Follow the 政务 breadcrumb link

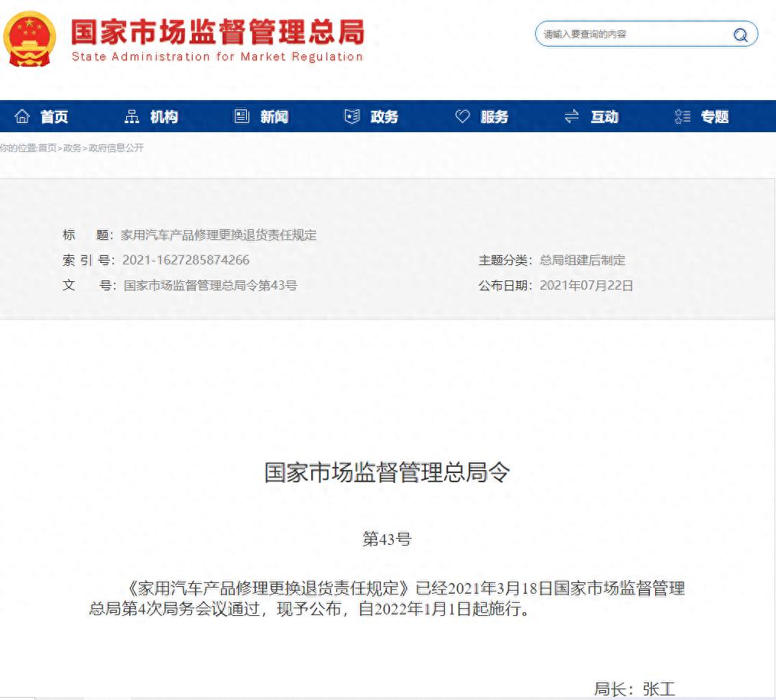coord(72,148)
